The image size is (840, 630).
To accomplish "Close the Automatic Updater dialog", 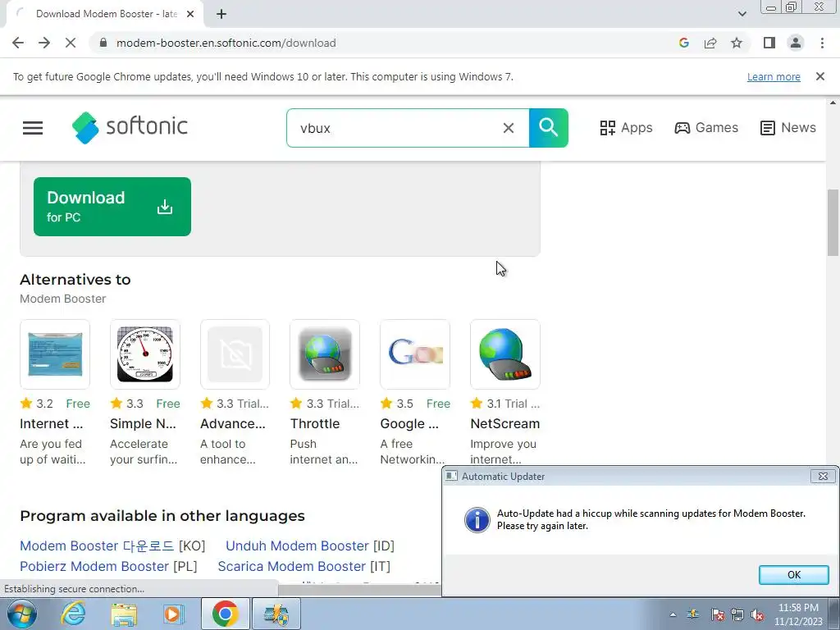I will click(x=823, y=476).
